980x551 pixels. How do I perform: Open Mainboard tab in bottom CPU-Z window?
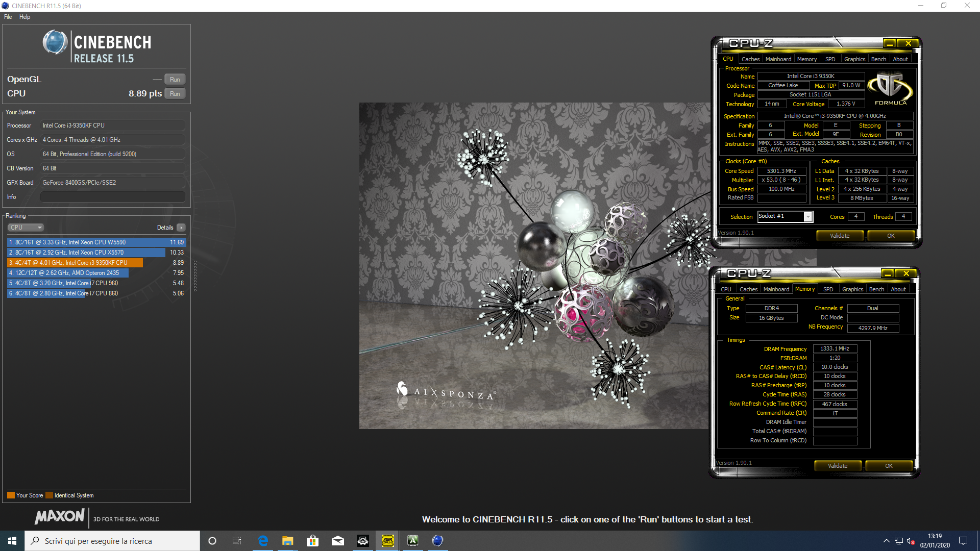pos(776,289)
